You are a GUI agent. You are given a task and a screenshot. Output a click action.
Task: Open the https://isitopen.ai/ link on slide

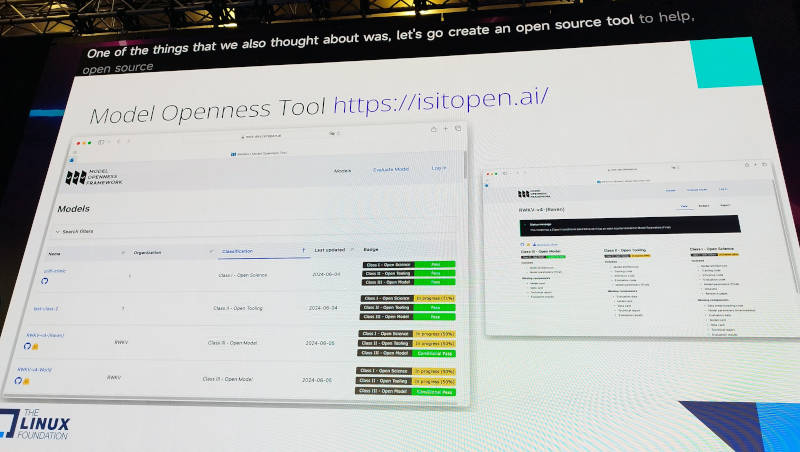[441, 100]
